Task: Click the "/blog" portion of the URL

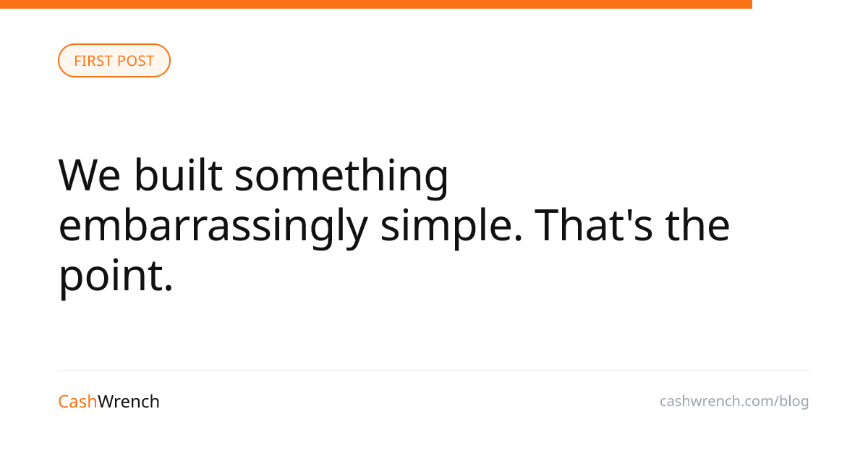Action: coord(792,401)
